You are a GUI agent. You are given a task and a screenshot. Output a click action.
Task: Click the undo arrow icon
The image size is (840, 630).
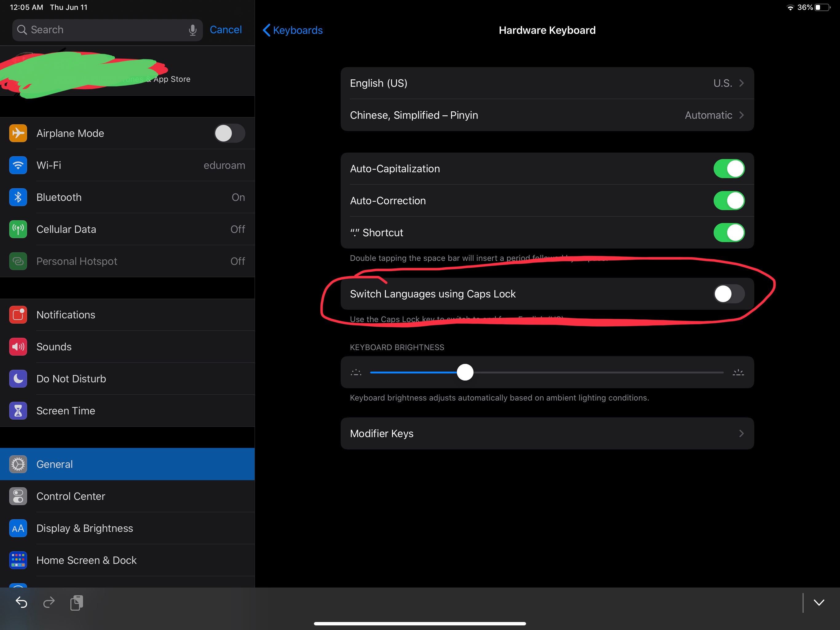(21, 602)
